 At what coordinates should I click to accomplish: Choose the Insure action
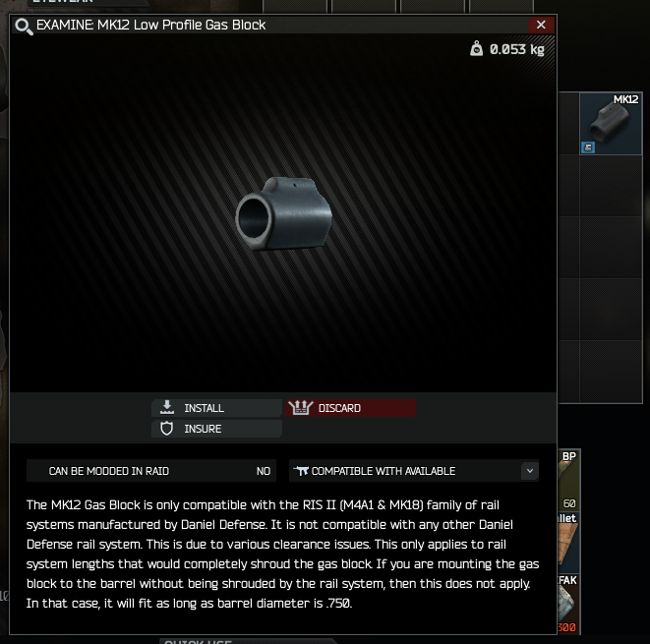216,429
